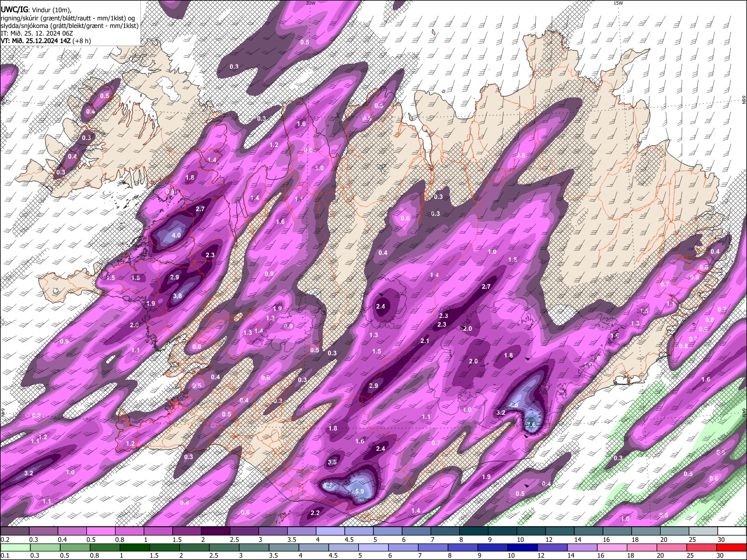The height and width of the screenshot is (560, 747).
Task: Click the upper legend swatch between 6 and 7
Action: click(417, 531)
